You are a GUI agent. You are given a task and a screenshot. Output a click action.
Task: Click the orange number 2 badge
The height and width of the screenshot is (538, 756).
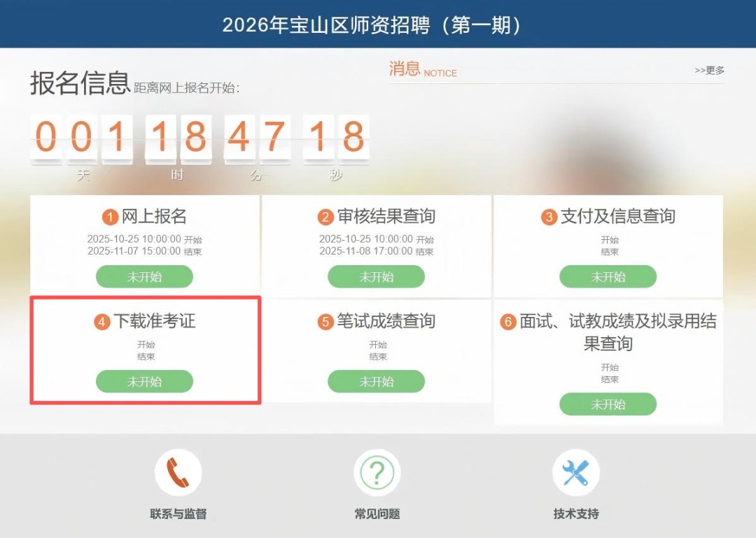click(x=325, y=217)
